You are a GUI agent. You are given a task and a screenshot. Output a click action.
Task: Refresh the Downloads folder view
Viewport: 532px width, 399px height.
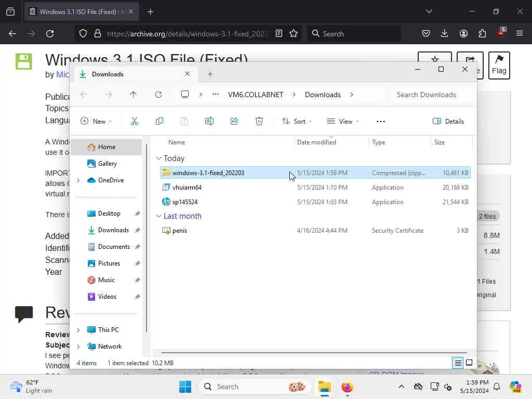[158, 95]
